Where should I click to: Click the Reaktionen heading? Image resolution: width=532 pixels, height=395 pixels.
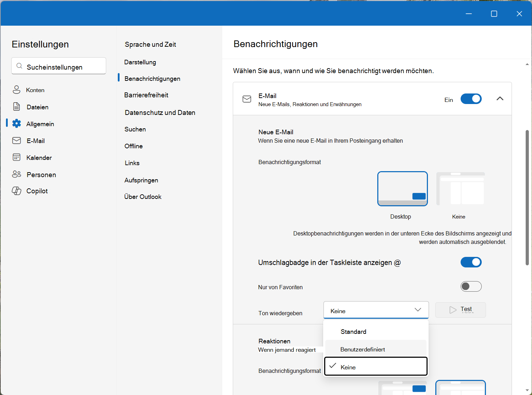pos(274,341)
